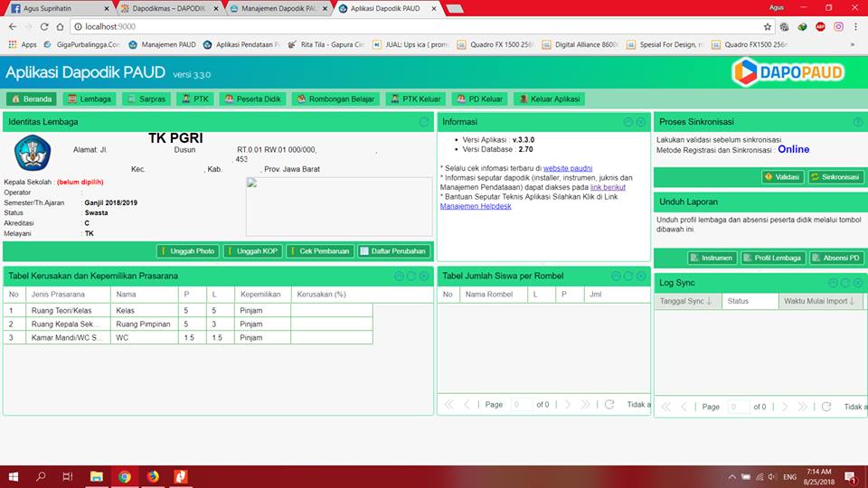Click Nama Rombel column header
The width and height of the screenshot is (868, 488).
click(494, 295)
